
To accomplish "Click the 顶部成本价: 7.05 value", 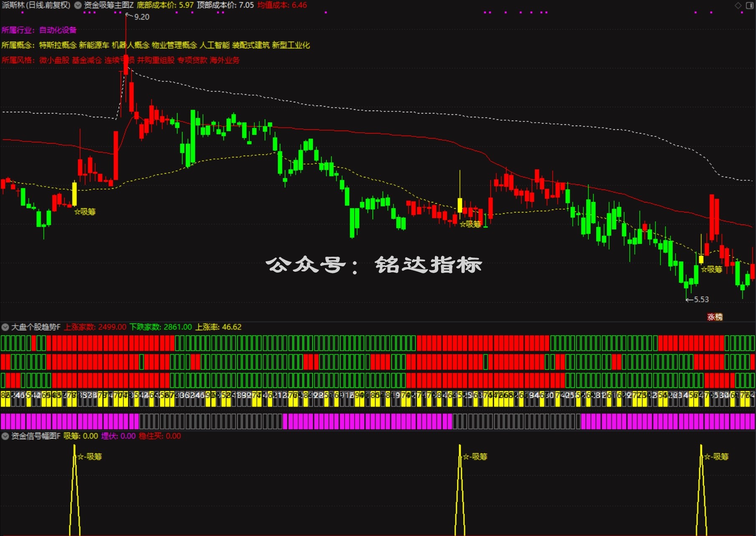I will (x=226, y=5).
